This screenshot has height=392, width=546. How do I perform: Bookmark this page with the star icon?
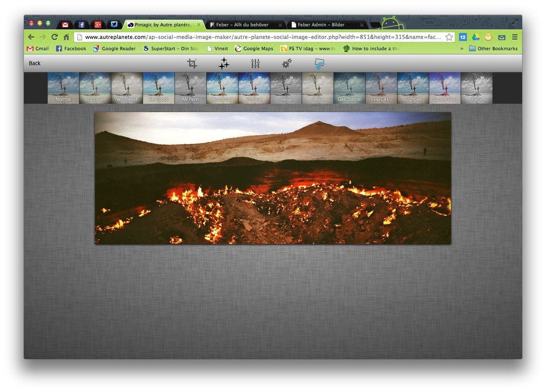tap(449, 37)
